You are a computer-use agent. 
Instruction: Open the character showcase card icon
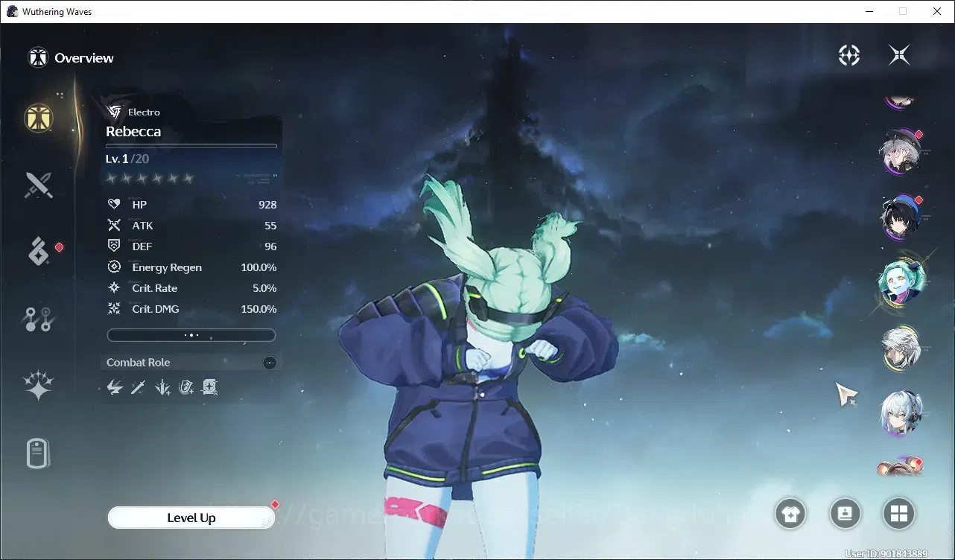point(845,513)
